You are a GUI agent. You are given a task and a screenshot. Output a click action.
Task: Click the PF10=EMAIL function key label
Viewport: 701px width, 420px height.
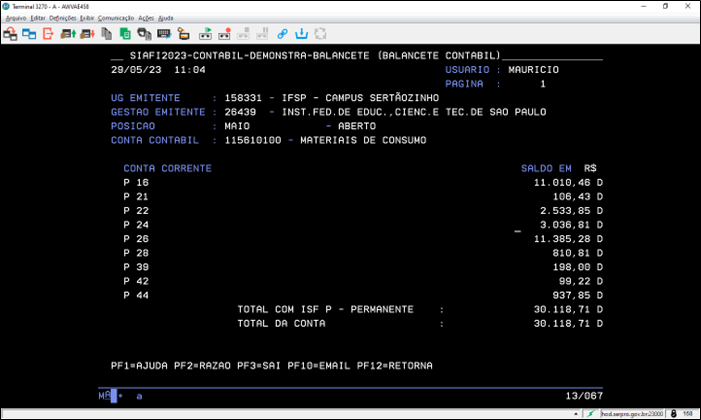pos(319,366)
